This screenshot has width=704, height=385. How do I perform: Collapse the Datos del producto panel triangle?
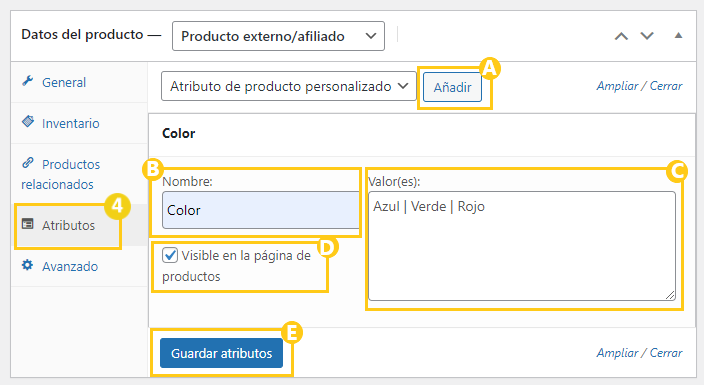pyautogui.click(x=678, y=35)
